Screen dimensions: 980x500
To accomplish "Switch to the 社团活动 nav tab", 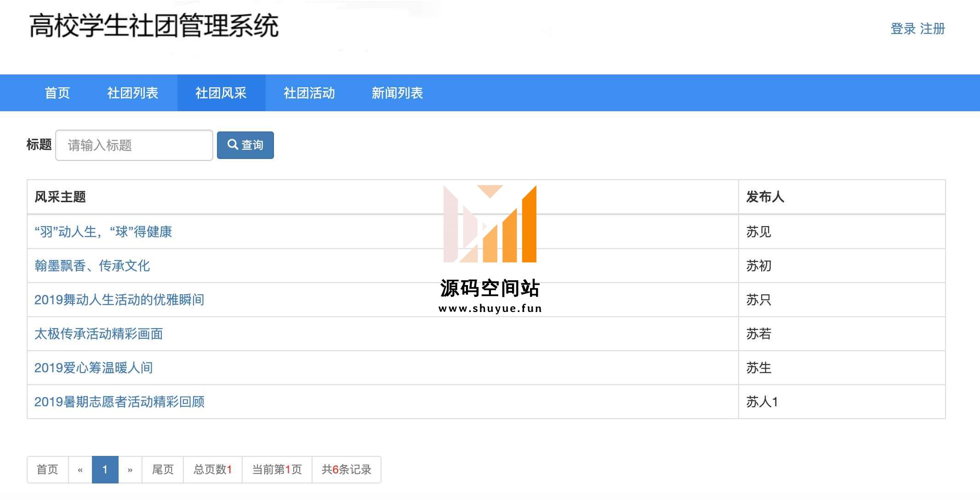I will [x=309, y=93].
